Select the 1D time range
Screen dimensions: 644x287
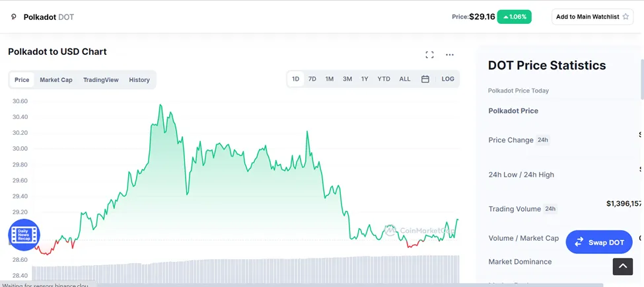pos(295,79)
